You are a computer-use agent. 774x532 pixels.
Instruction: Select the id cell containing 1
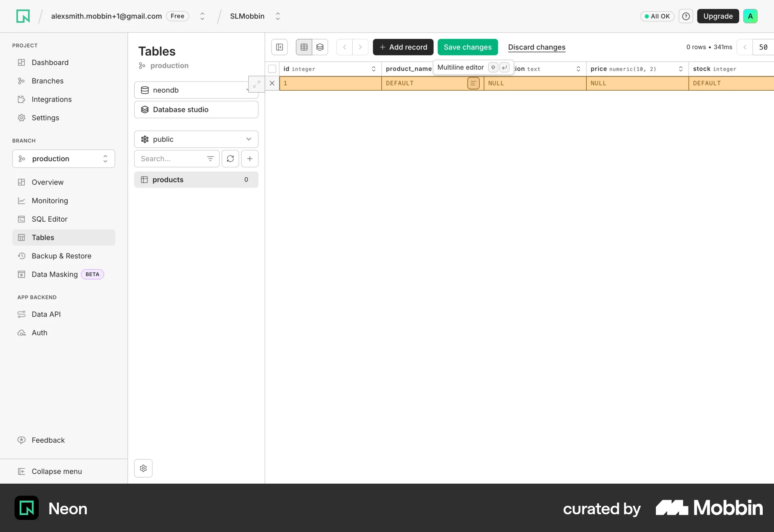tap(331, 83)
